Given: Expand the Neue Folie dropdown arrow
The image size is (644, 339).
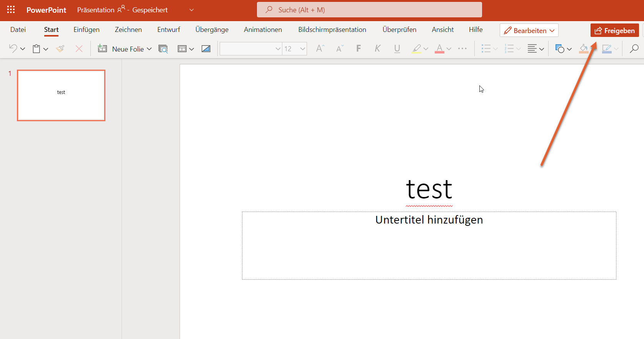Looking at the screenshot, I should [x=149, y=49].
